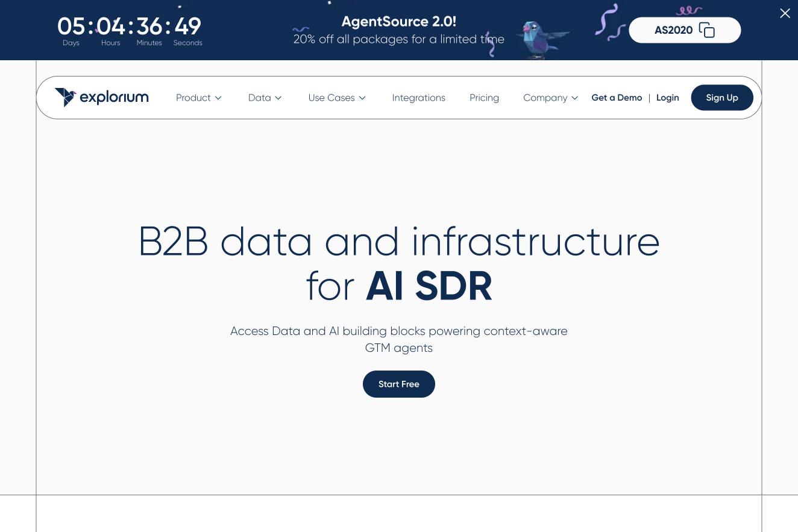798x532 pixels.
Task: Expand the Product menu chevron
Action: (218, 98)
